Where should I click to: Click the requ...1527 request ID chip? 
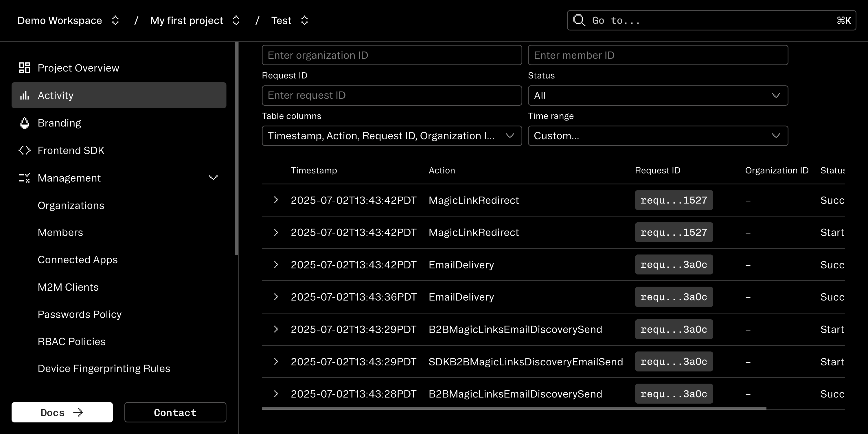[674, 200]
